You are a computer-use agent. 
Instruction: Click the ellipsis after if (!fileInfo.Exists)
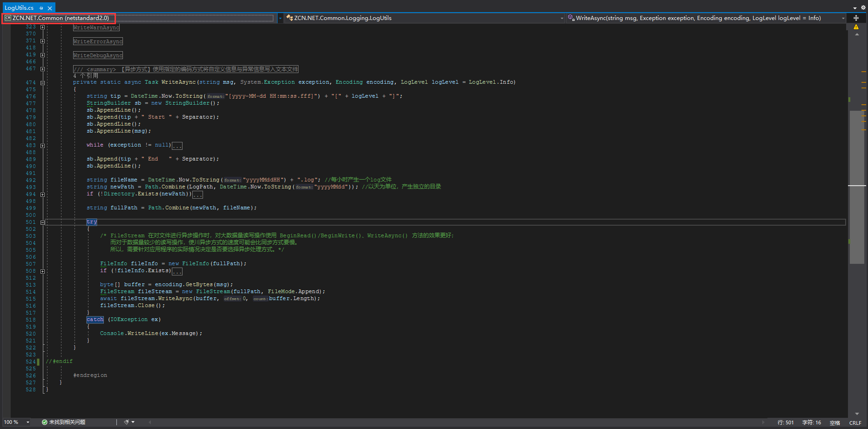[177, 271]
